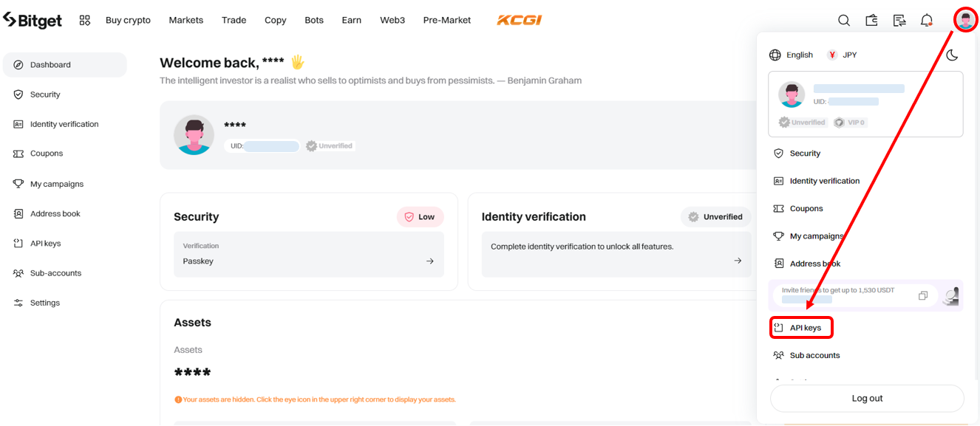Open the identity verification arrow card
This screenshot has width=980, height=426.
point(737,261)
